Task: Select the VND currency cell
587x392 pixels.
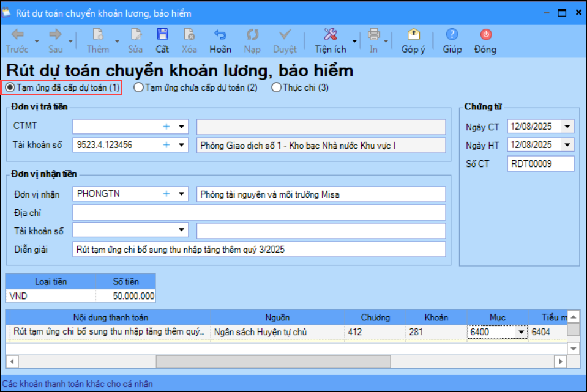Action: click(51, 296)
